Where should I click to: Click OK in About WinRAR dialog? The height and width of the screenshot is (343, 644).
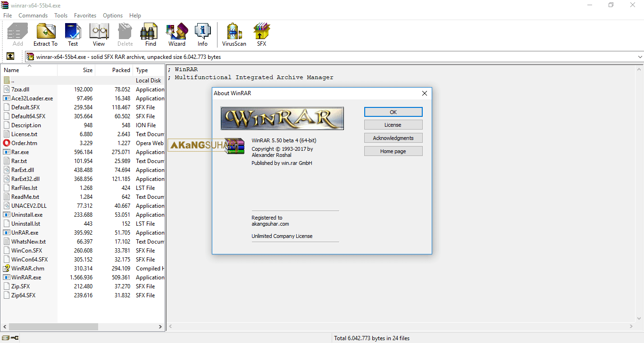393,112
